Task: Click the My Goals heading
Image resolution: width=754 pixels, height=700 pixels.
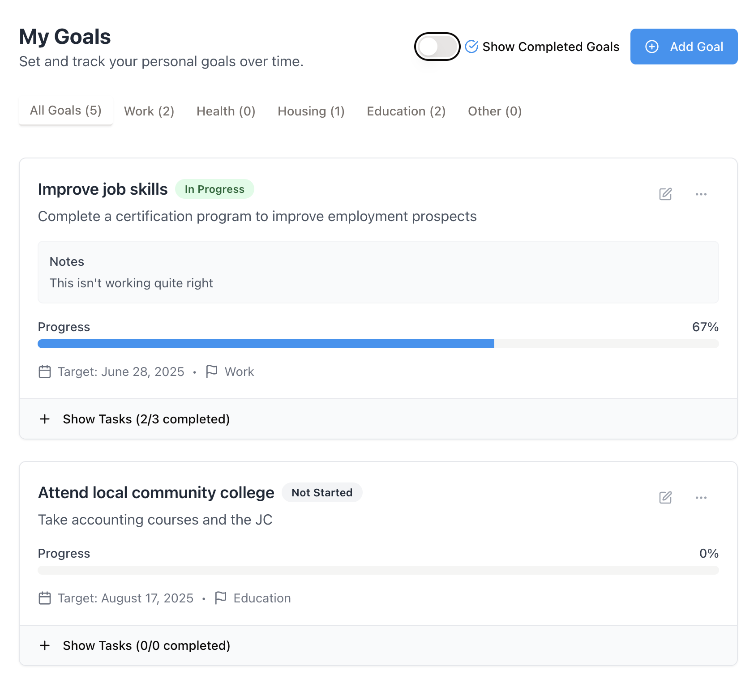Action: (65, 37)
